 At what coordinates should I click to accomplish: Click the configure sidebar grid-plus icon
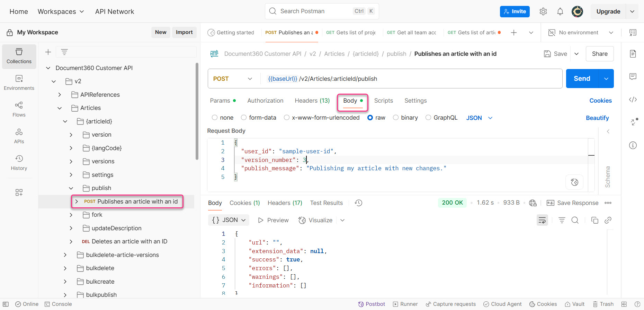[19, 192]
